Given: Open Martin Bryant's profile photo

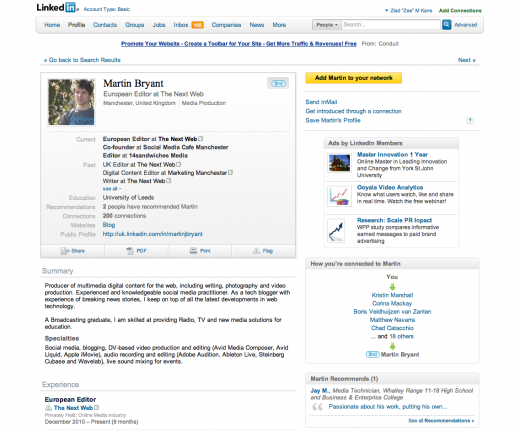Looking at the screenshot, I should 71,102.
